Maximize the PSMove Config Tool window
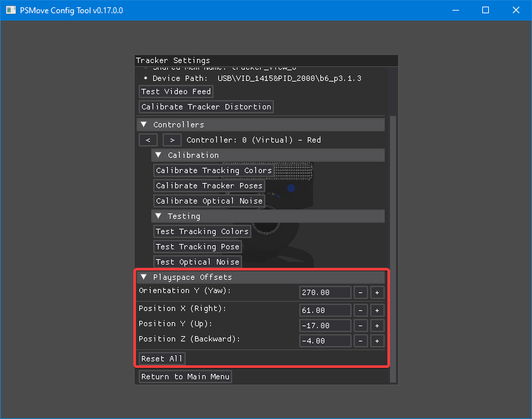532x419 pixels. pos(486,10)
